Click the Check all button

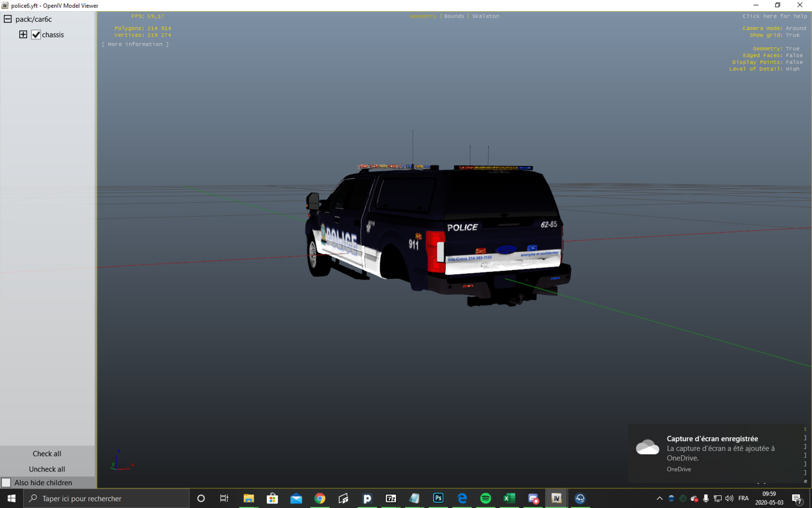point(47,454)
